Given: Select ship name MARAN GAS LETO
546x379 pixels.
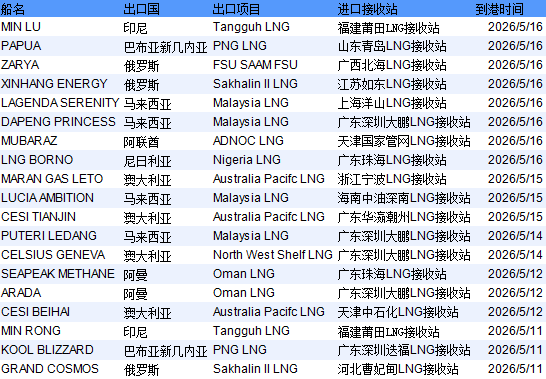Looking at the screenshot, I should [52, 179].
